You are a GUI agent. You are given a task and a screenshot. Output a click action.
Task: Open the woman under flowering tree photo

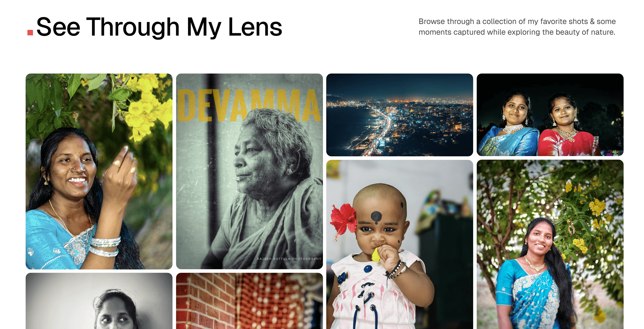click(x=550, y=245)
